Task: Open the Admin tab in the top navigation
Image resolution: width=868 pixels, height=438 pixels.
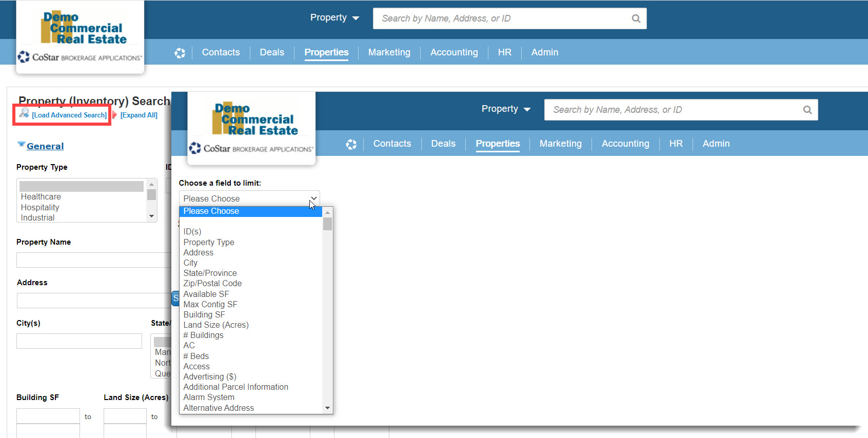Action: 545,52
